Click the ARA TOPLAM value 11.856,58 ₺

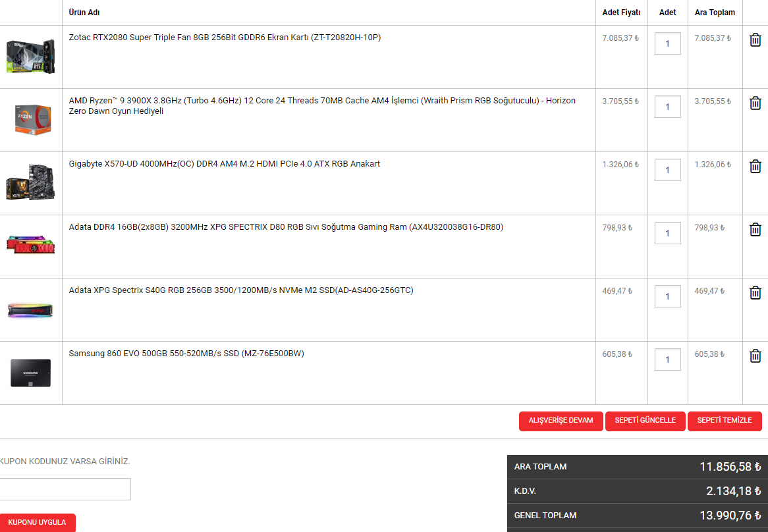click(730, 466)
